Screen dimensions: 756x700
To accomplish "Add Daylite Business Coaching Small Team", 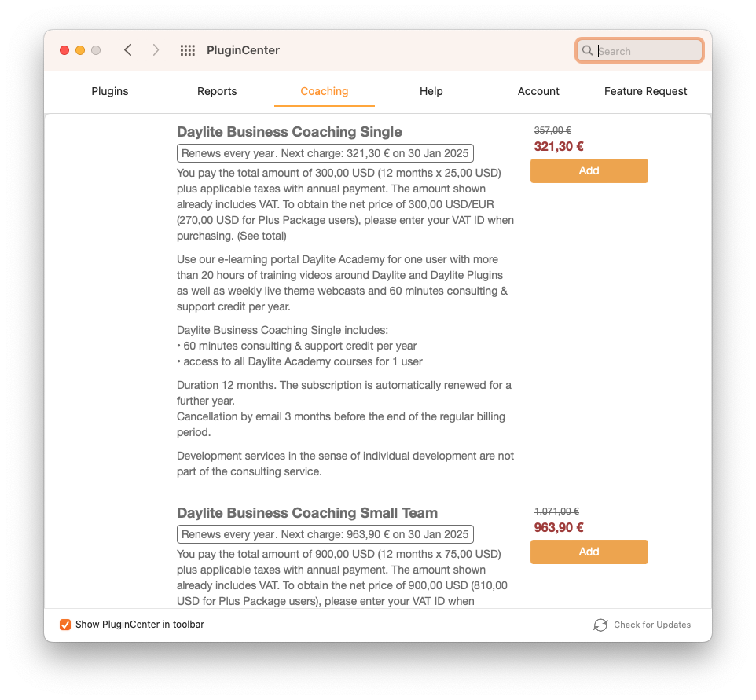I will (589, 552).
